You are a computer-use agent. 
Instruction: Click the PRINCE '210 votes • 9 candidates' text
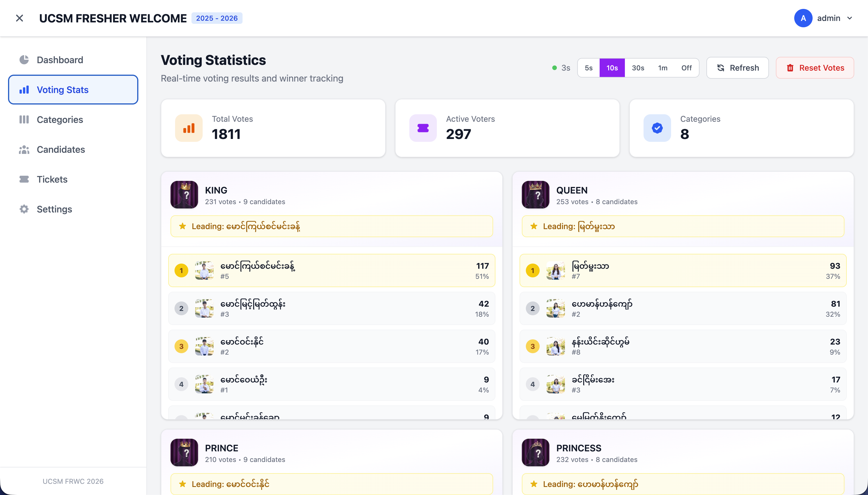pyautogui.click(x=245, y=459)
